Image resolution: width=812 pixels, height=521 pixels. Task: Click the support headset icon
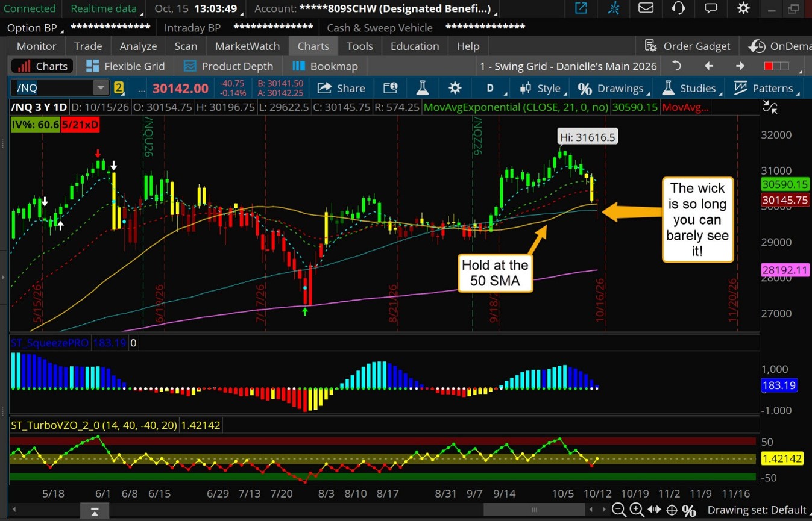tap(678, 8)
